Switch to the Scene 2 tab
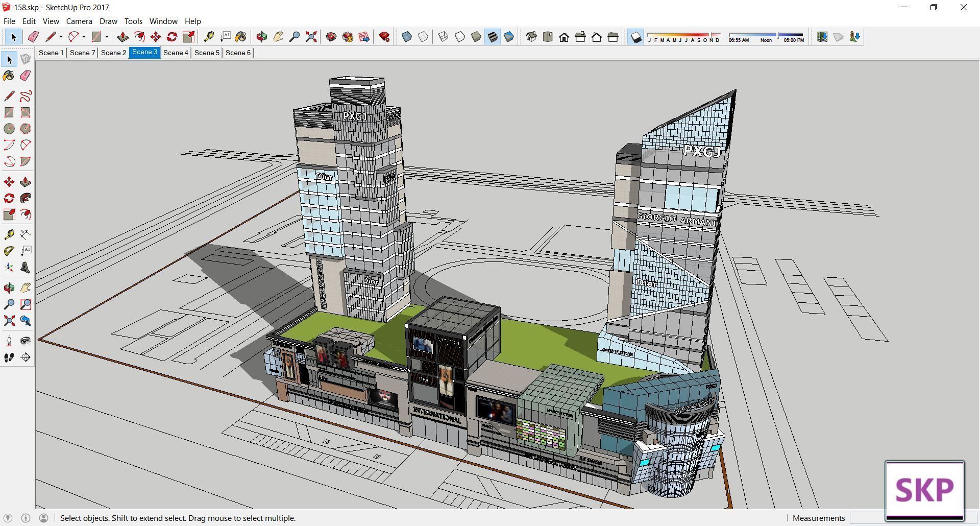Image resolution: width=980 pixels, height=526 pixels. (x=113, y=53)
